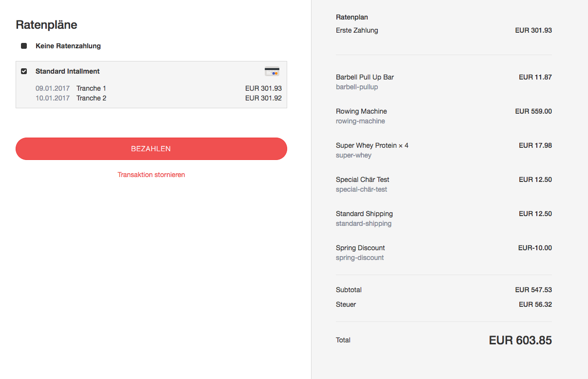Click the Erste Zahlung amount

(x=533, y=30)
